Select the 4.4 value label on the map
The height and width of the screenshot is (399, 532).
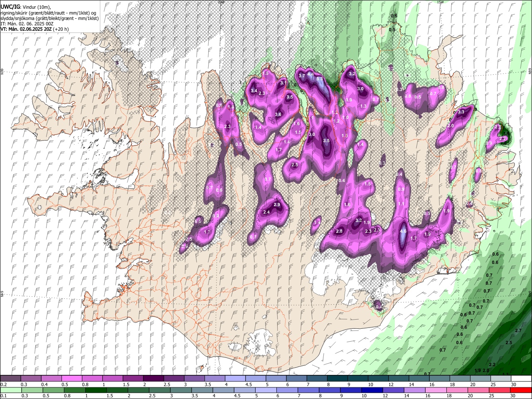[310, 75]
